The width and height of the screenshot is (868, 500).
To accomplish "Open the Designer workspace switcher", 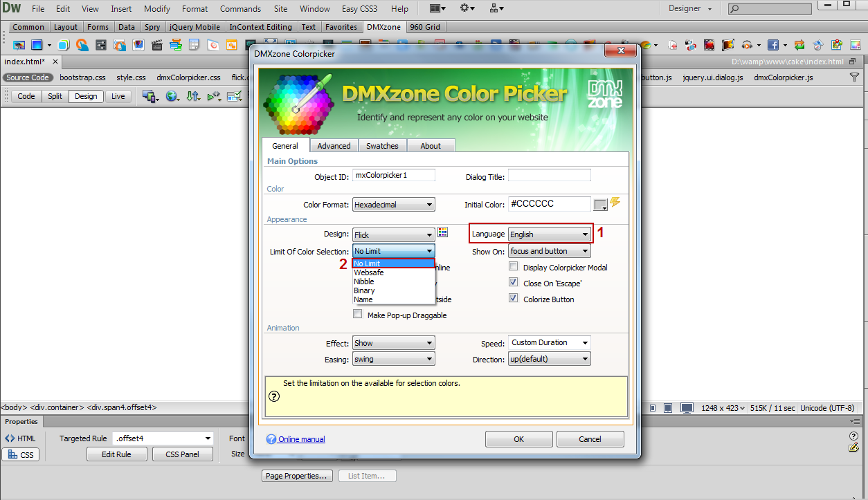I will tap(689, 8).
